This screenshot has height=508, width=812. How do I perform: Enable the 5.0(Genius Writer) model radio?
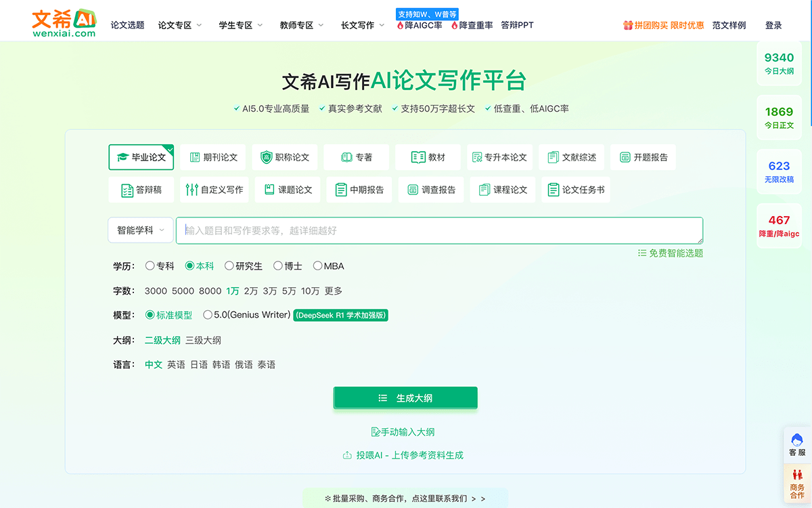tap(208, 315)
